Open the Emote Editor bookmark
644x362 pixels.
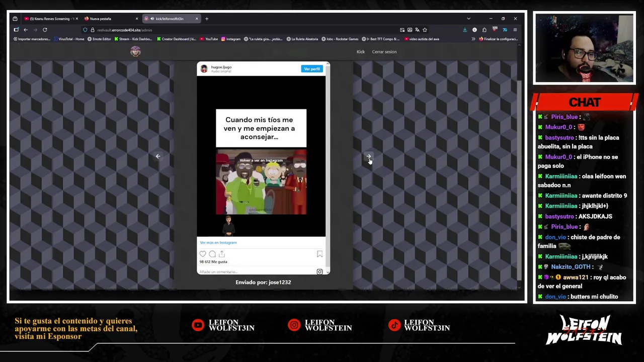coord(99,39)
